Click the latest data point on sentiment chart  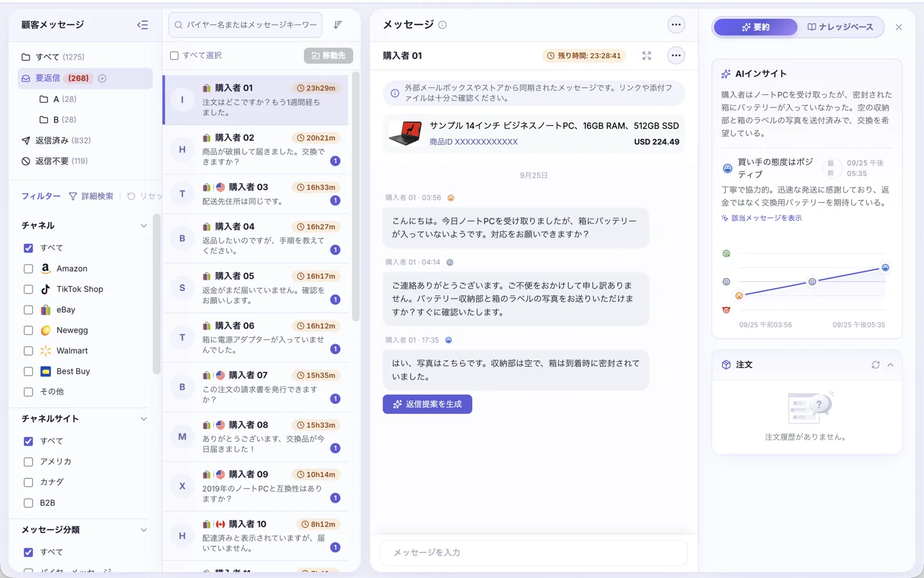coord(885,268)
